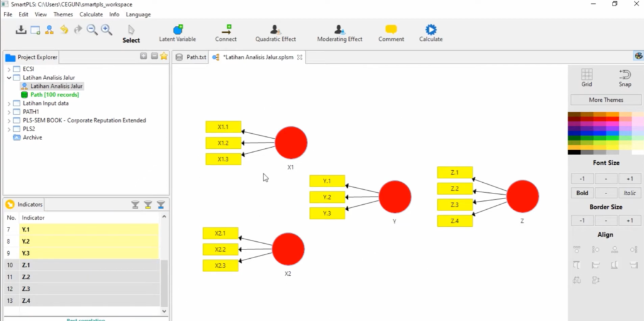The image size is (644, 321).
Task: Increase font size with +1 button
Action: click(x=630, y=179)
